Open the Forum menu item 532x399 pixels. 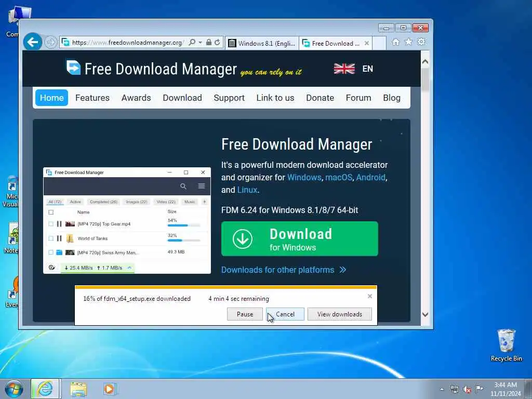click(x=358, y=98)
